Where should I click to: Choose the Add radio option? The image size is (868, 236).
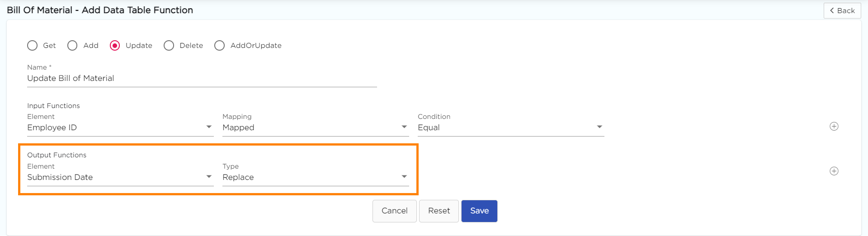click(72, 46)
